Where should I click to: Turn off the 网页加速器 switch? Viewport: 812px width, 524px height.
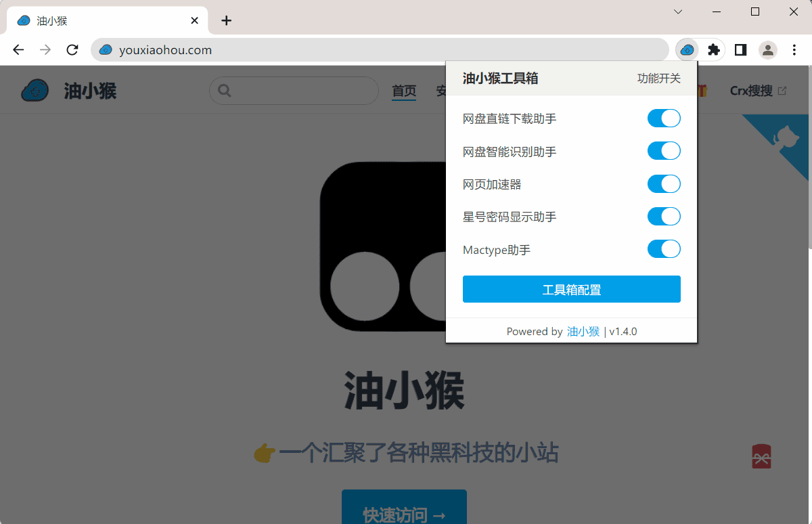click(664, 183)
